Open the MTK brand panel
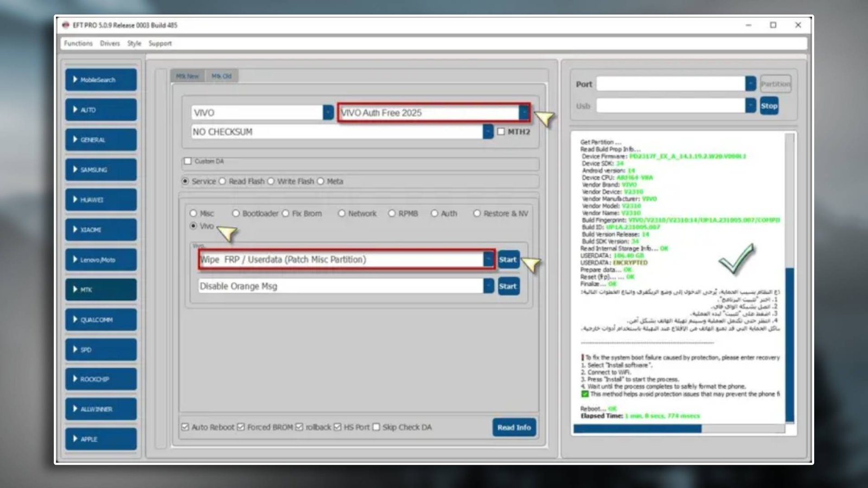This screenshot has width=868, height=488. (x=100, y=290)
